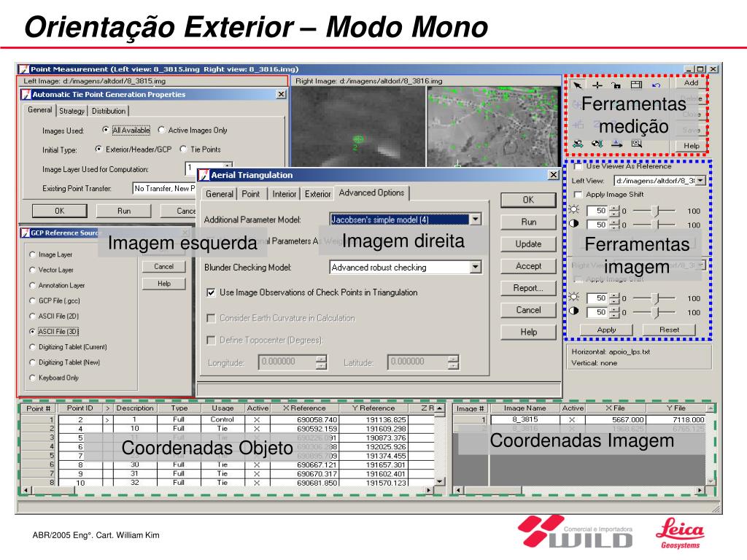Image resolution: width=747 pixels, height=560 pixels.
Task: Click the icon with green down arrow
Action: 597,144
